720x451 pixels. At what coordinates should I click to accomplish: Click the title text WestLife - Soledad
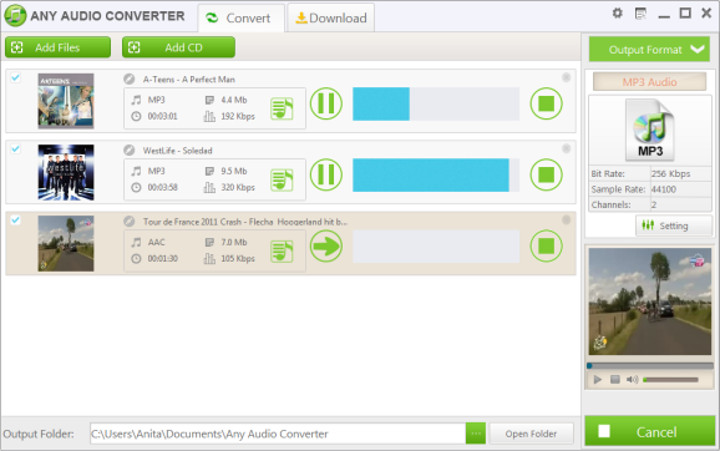click(x=177, y=150)
